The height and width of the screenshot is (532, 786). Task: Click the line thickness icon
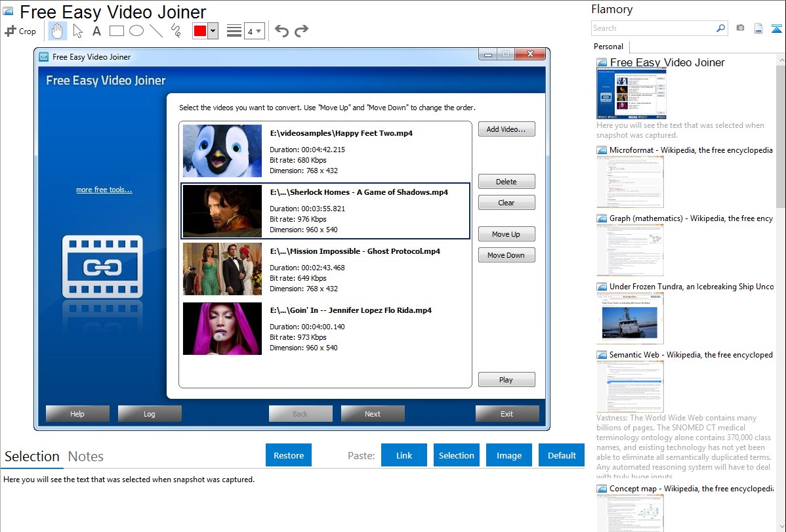[234, 31]
